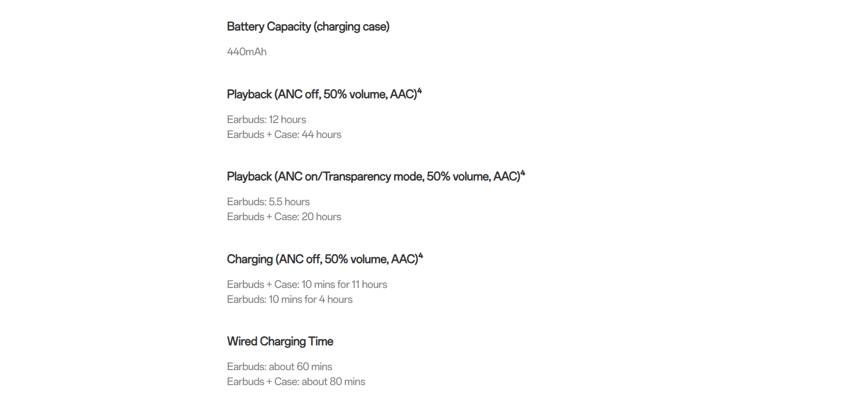Click the Earbuds + Case: about 80 mins line
Viewport: 868px width, 410px height.
[296, 382]
